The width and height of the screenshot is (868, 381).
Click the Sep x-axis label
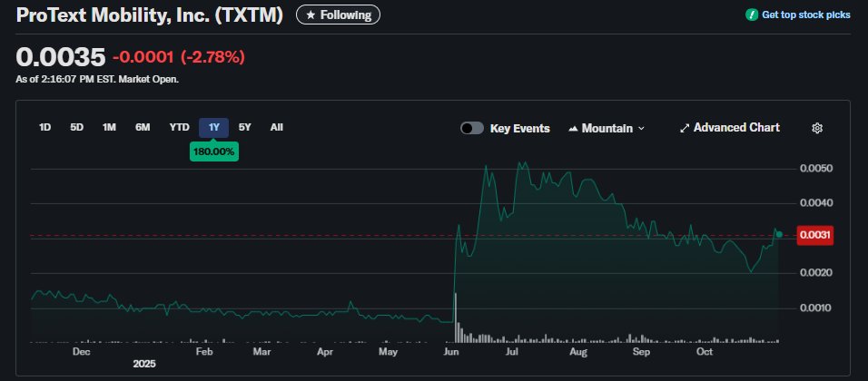641,352
